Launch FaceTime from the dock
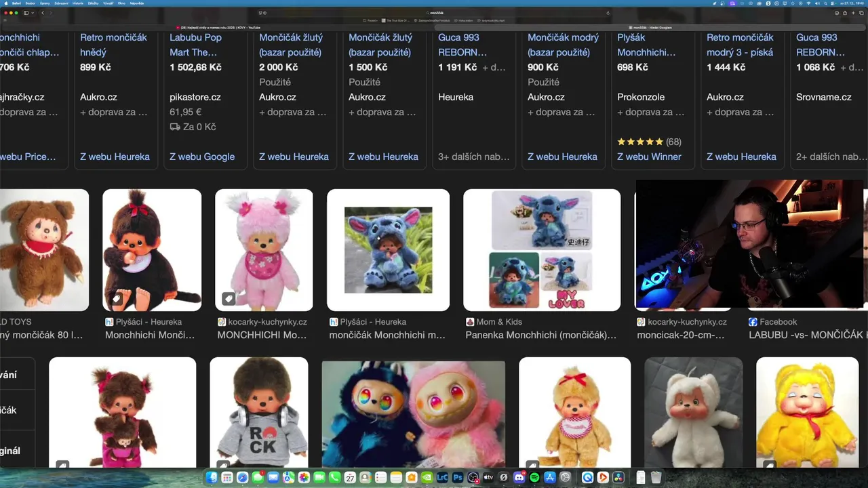Viewport: 868px width, 488px height. tap(319, 478)
